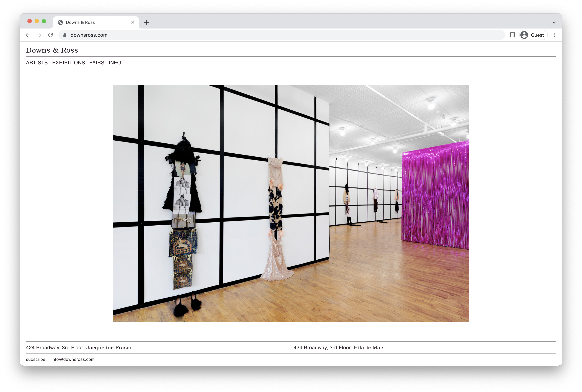Go back using the browser back arrow

click(28, 35)
